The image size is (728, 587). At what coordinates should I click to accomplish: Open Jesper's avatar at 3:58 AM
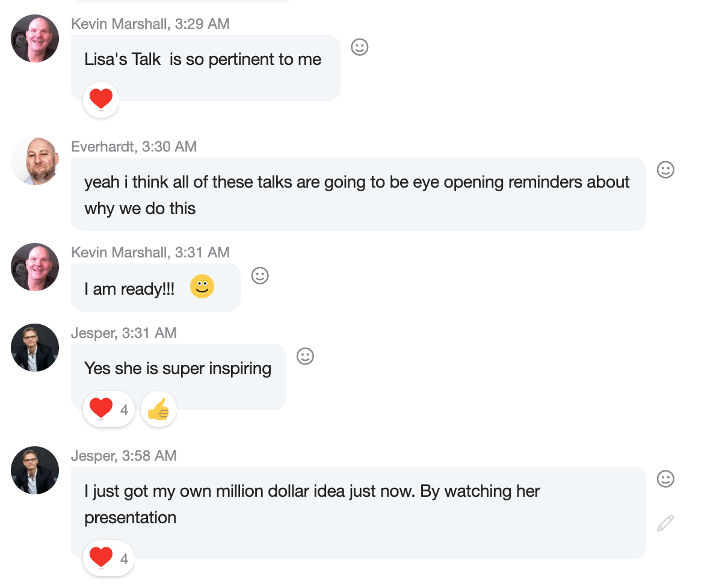point(35,470)
